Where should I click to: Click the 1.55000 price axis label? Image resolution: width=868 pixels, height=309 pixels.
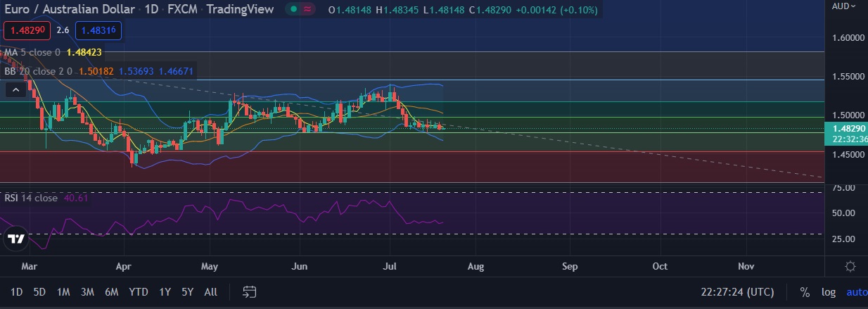[848, 75]
